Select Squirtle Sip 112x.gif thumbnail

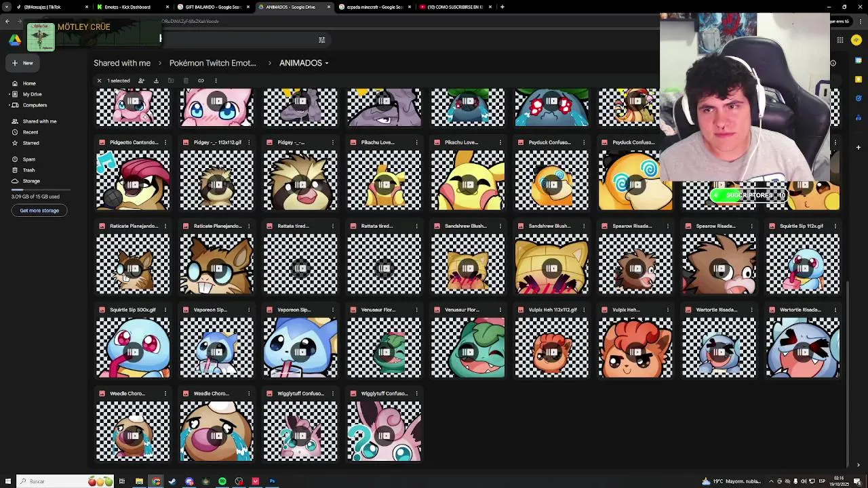click(802, 264)
